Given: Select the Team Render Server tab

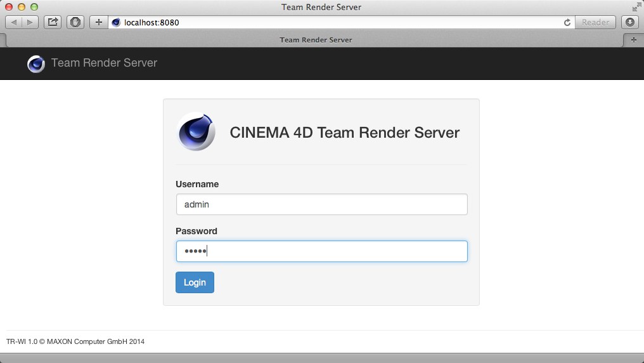Looking at the screenshot, I should tap(316, 39).
